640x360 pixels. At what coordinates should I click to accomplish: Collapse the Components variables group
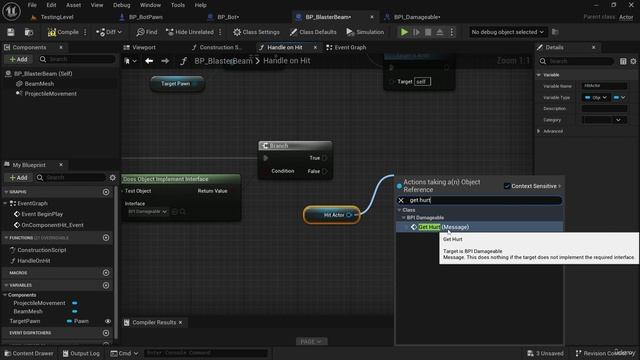(5, 295)
